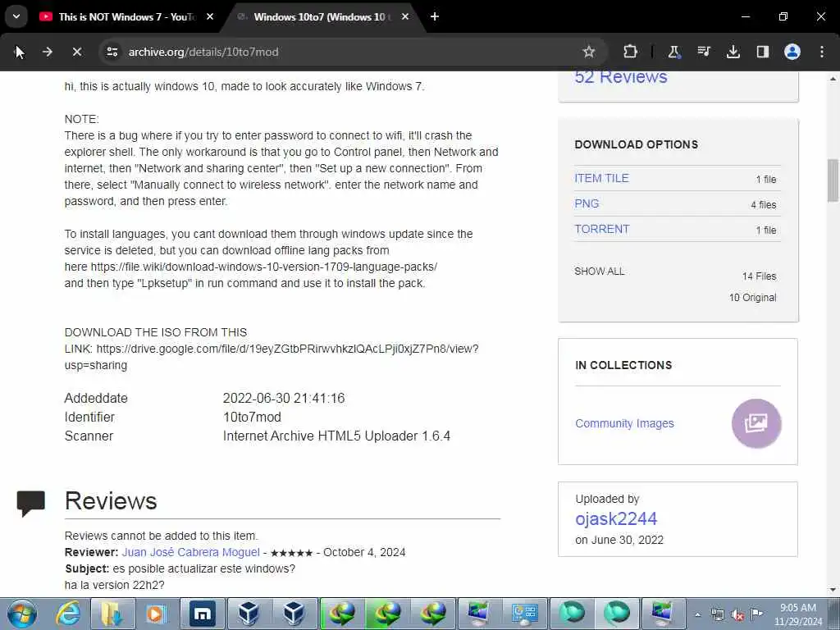Open uploader ojask2244's profile
This screenshot has width=840, height=630.
[x=616, y=518]
